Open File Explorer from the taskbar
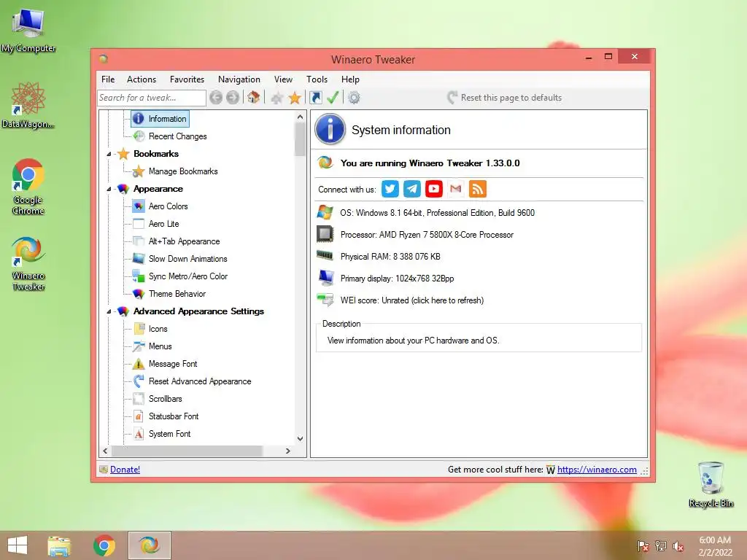747x560 pixels. pos(59,545)
